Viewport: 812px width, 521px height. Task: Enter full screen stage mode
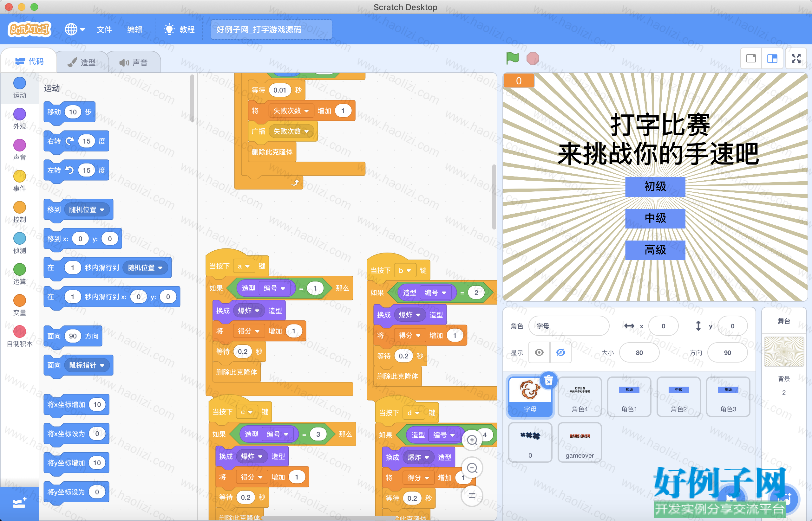pos(796,59)
